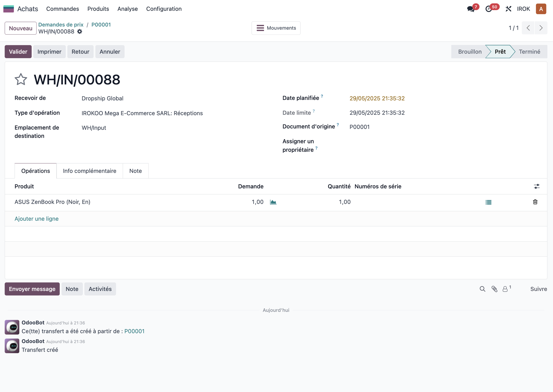Open column settings adjust icon
This screenshot has height=392, width=553.
[537, 186]
